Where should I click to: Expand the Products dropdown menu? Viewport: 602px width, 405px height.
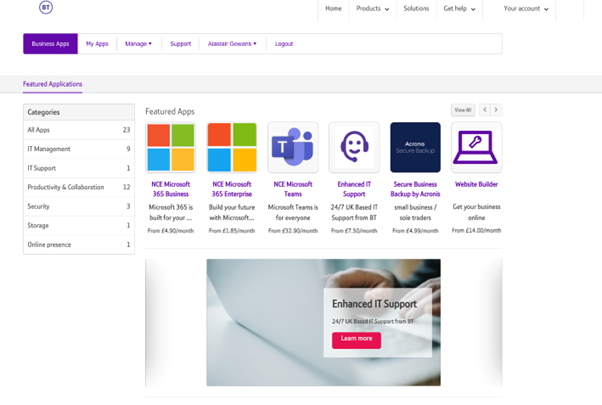pos(372,8)
